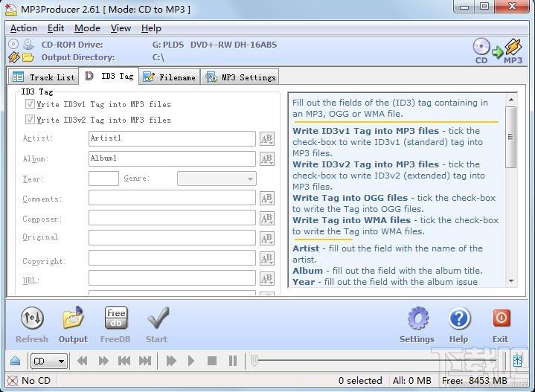
Task: Click the '0 selected' status text
Action: tap(360, 380)
